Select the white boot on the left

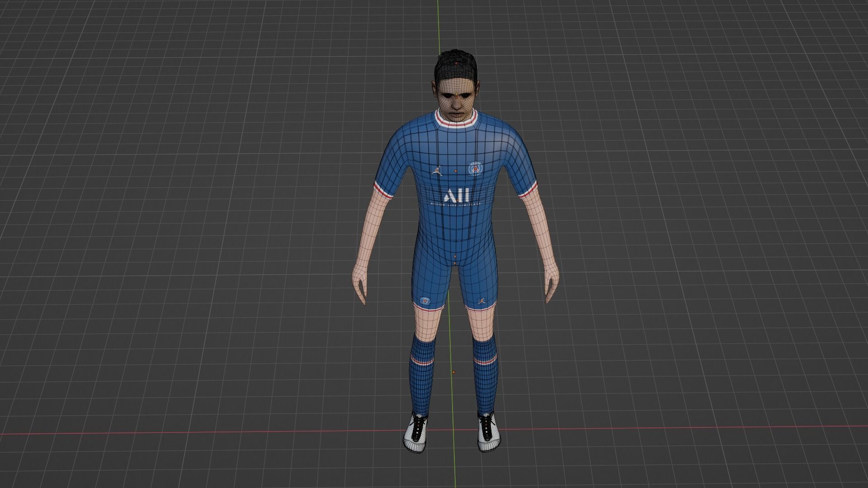pyautogui.click(x=415, y=432)
